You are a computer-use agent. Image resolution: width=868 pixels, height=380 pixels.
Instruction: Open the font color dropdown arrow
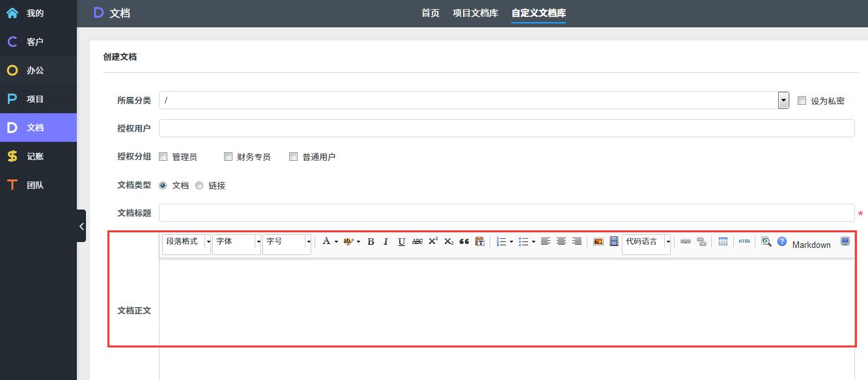point(337,241)
